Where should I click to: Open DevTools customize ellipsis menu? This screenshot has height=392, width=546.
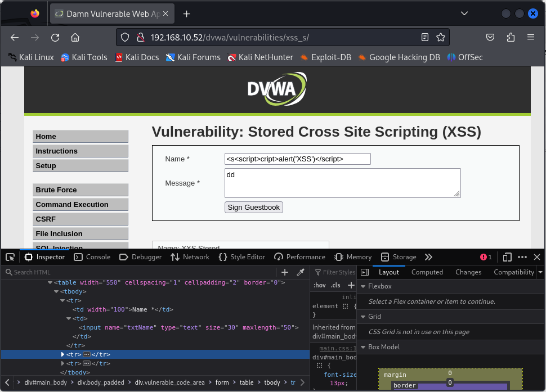522,257
